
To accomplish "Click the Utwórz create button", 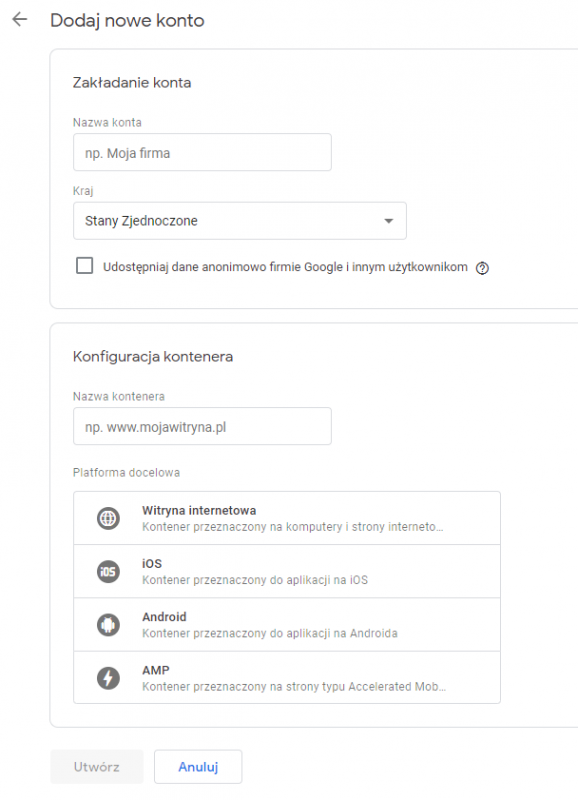I will click(96, 767).
